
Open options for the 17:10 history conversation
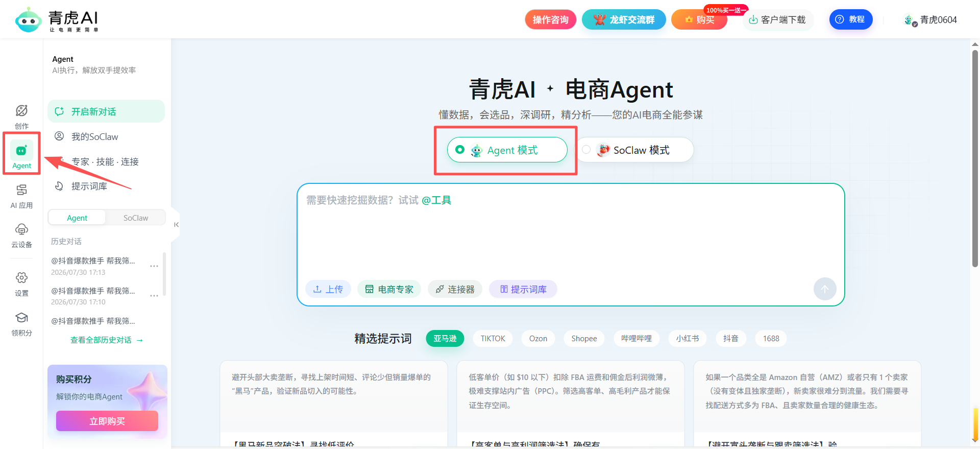coord(154,296)
